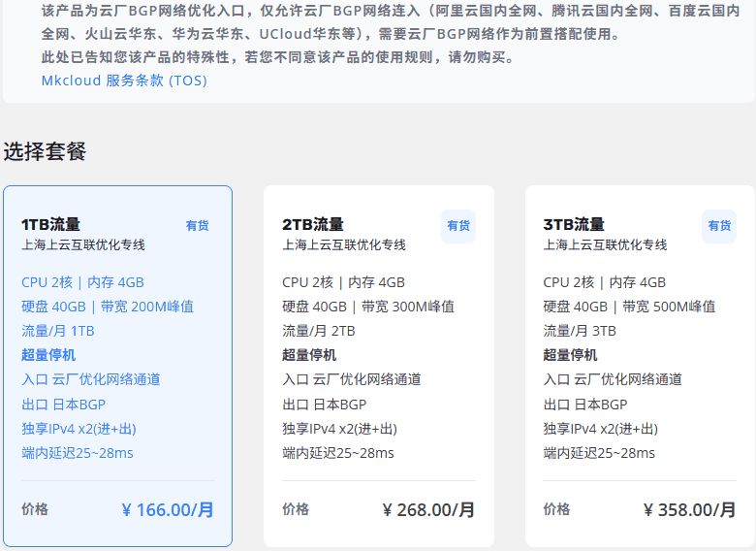
Task: Click the 有货 badge on 2TB流量 card
Action: (458, 226)
